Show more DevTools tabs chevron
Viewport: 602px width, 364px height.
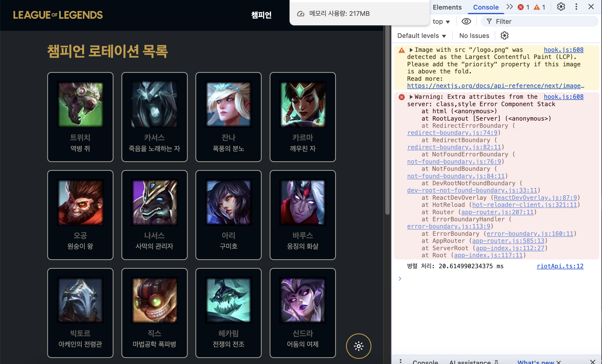[509, 7]
